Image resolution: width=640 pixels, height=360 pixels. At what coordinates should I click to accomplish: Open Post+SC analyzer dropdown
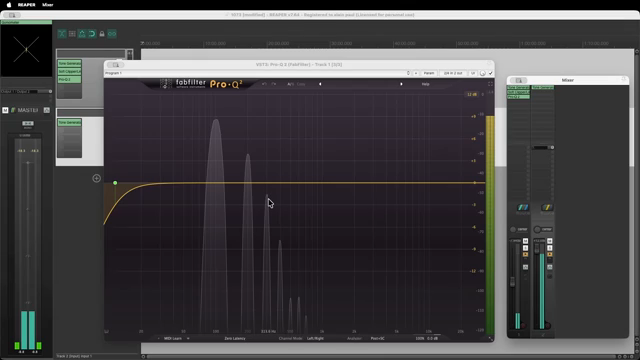click(378, 338)
